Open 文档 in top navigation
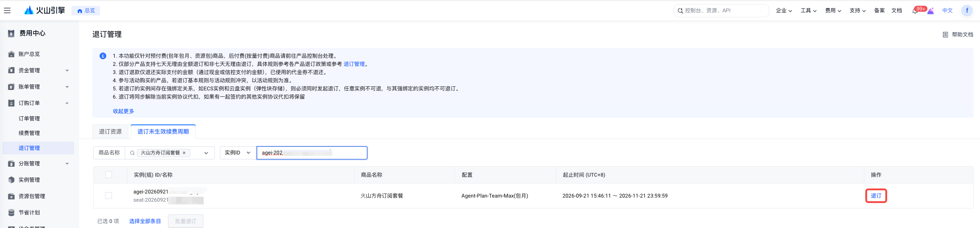This screenshot has height=228, width=980. coord(897,10)
